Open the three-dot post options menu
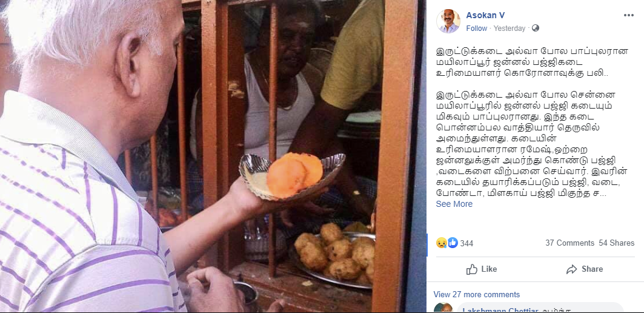The width and height of the screenshot is (644, 313). point(628,15)
